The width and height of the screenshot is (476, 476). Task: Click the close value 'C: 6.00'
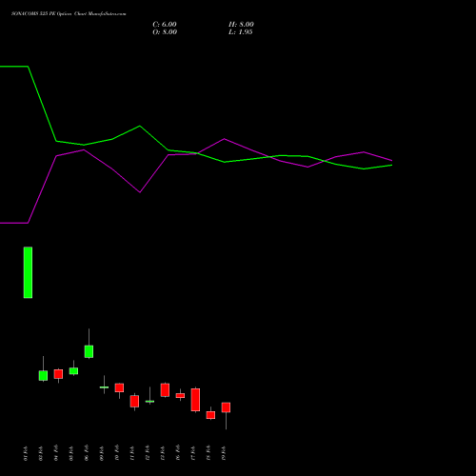pyautogui.click(x=165, y=25)
